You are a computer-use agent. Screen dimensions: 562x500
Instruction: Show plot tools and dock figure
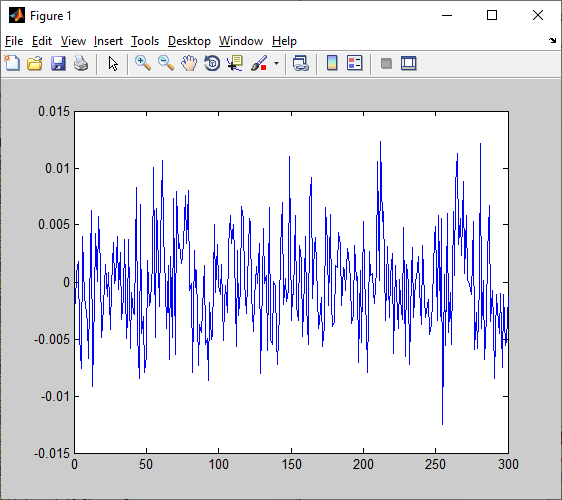coord(409,63)
